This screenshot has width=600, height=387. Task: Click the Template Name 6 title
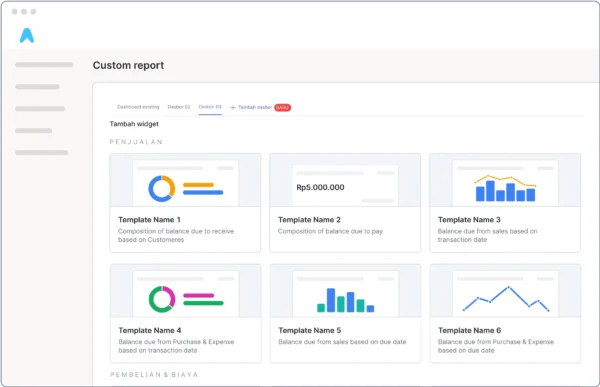470,330
